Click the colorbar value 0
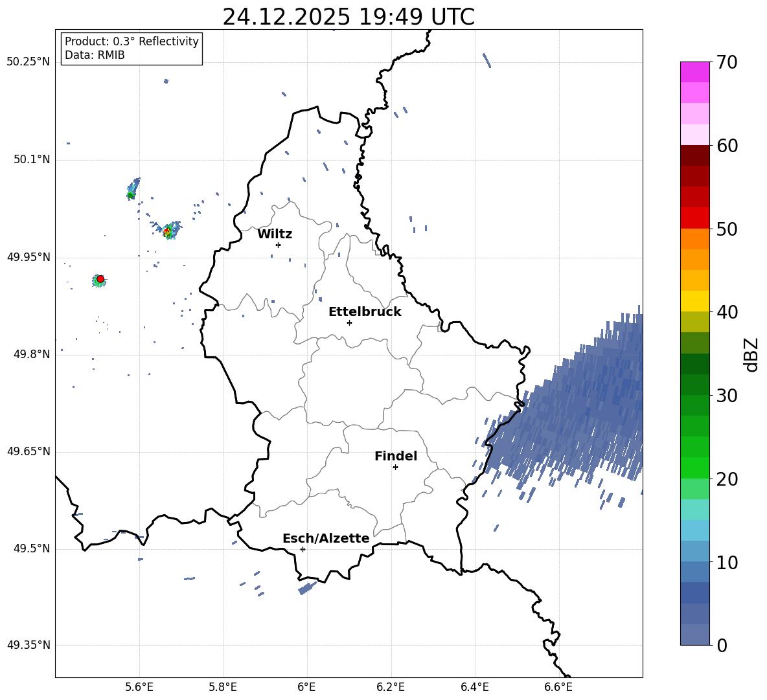 722,645
